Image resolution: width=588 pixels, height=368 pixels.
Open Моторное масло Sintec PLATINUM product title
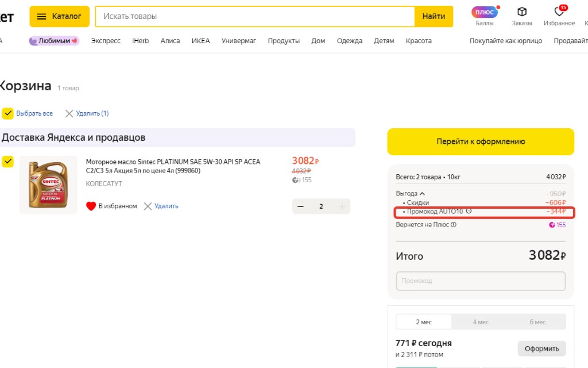point(173,166)
